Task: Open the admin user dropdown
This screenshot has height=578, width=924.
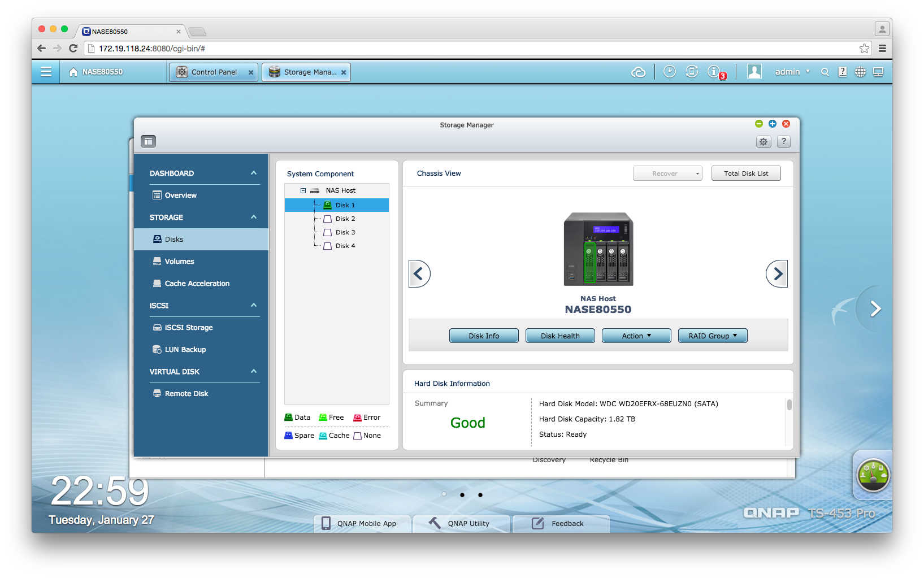Action: (792, 72)
